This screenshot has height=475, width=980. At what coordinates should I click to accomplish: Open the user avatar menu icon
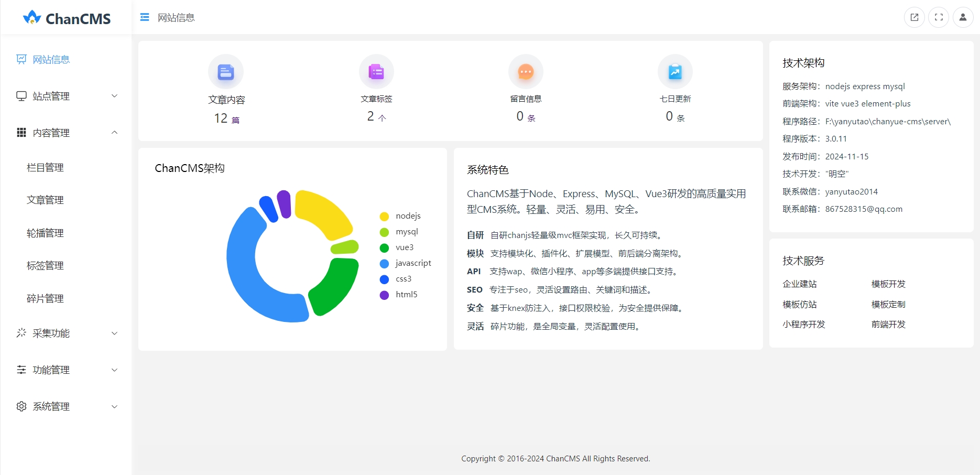coord(963,17)
